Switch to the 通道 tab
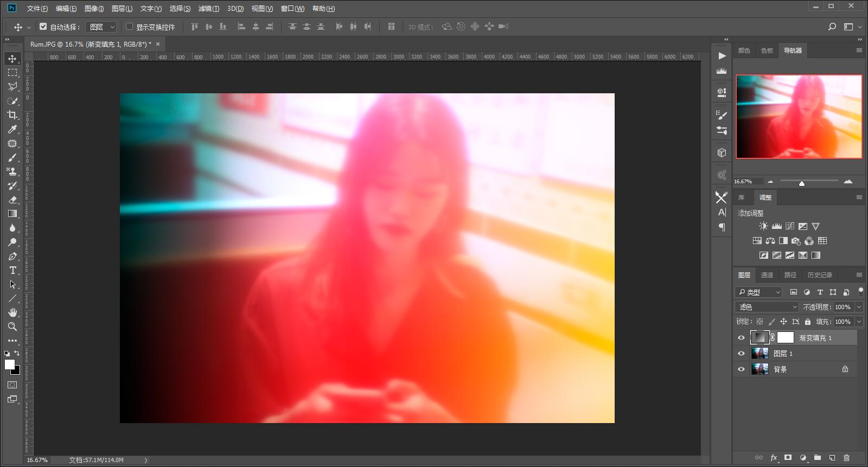 (767, 275)
